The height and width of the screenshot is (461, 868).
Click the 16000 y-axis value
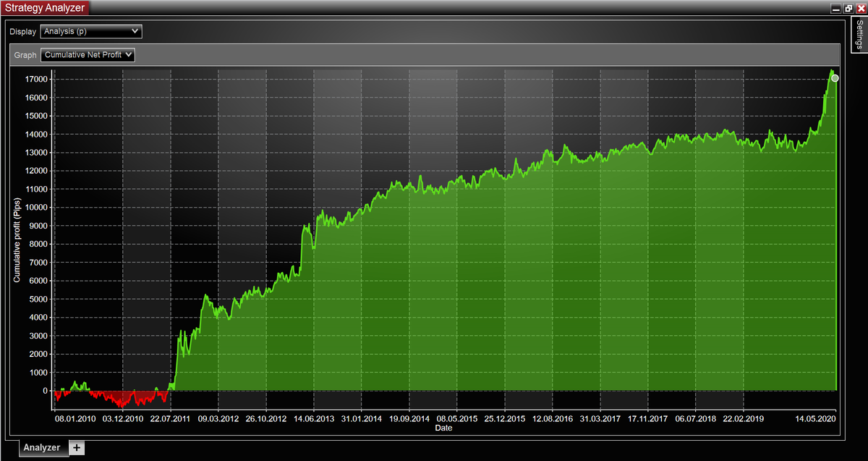coord(36,98)
